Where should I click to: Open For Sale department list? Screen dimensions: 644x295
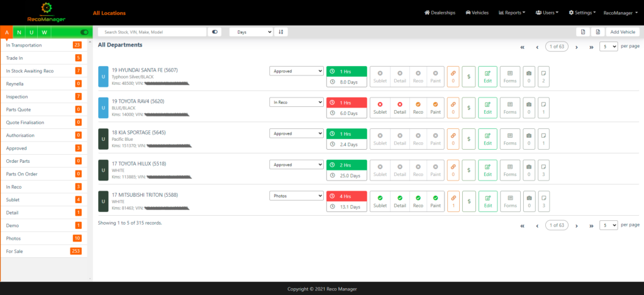point(44,251)
